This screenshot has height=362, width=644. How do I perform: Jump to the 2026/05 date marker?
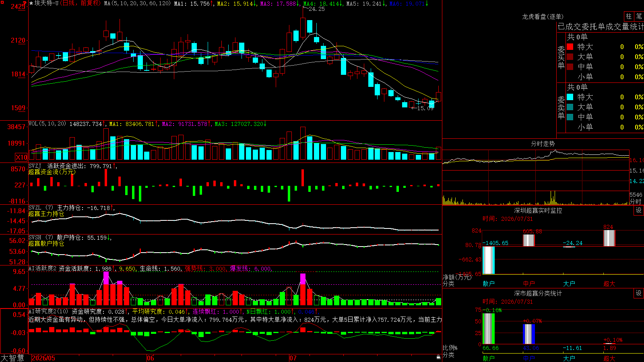point(43,358)
